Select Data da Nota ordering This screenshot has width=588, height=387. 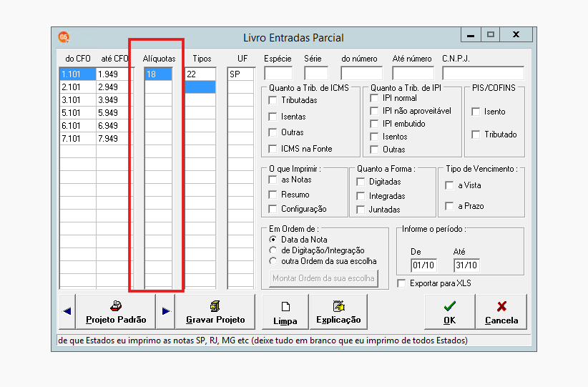point(273,239)
